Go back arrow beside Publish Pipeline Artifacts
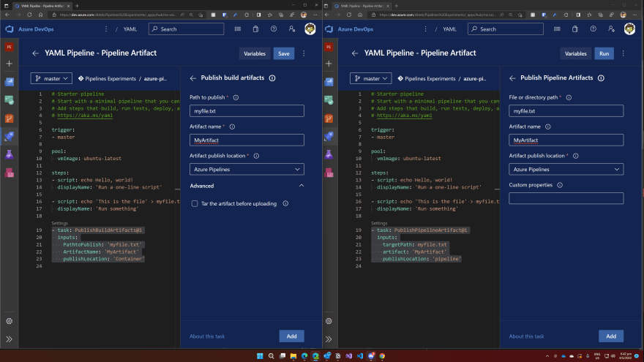Screen dimensions: 644x362 (512, 78)
